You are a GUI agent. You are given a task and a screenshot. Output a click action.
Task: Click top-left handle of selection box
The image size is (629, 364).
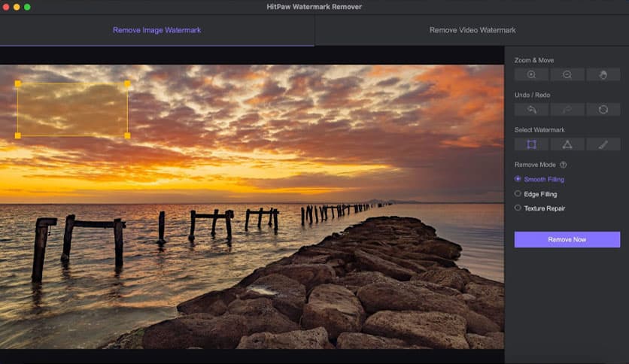(x=17, y=83)
